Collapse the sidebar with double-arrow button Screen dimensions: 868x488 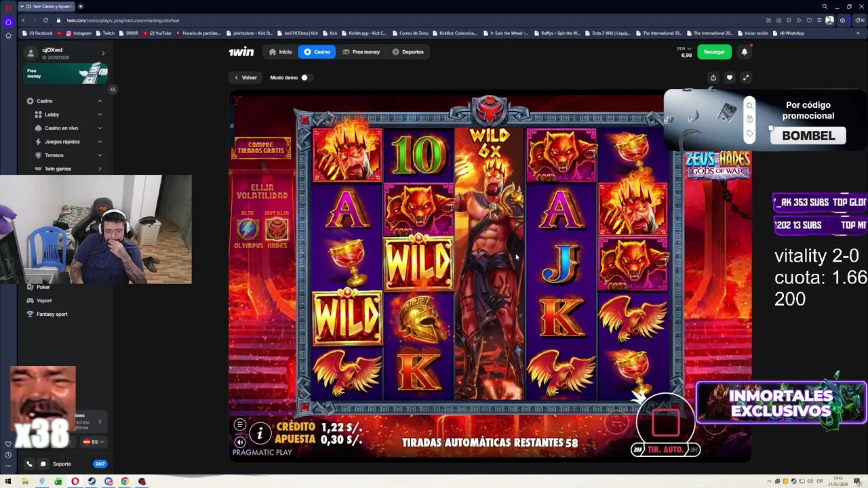(113, 89)
